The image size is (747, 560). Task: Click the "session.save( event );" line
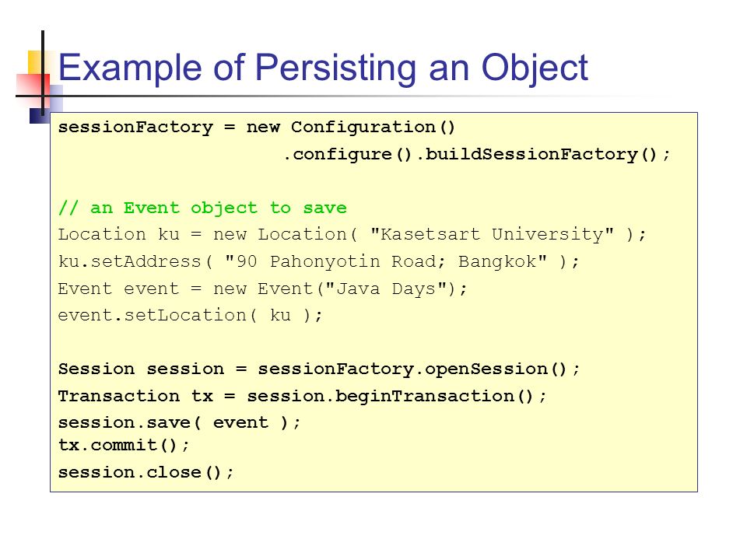179,423
